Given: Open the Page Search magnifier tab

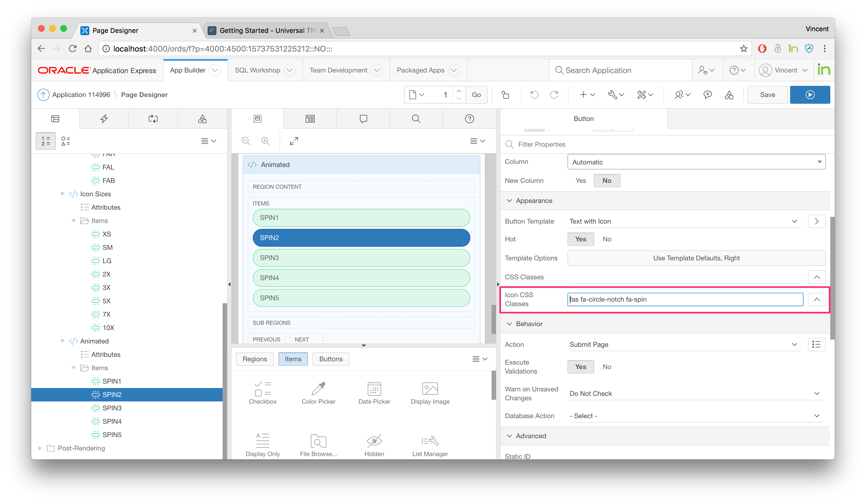Looking at the screenshot, I should (416, 119).
